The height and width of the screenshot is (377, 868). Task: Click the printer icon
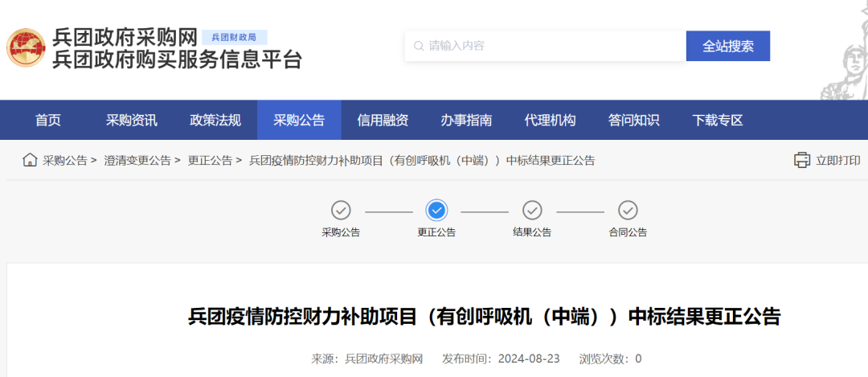coord(802,160)
